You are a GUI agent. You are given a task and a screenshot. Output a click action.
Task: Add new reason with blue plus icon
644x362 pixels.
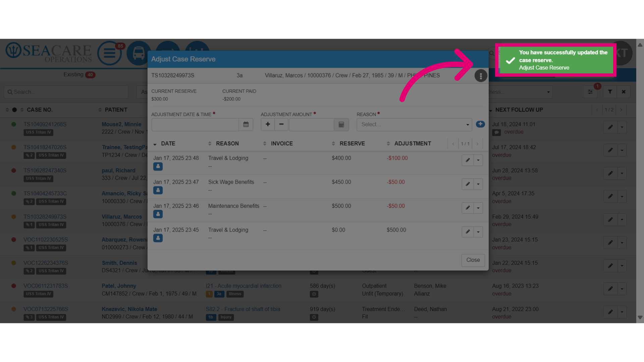[x=480, y=124]
